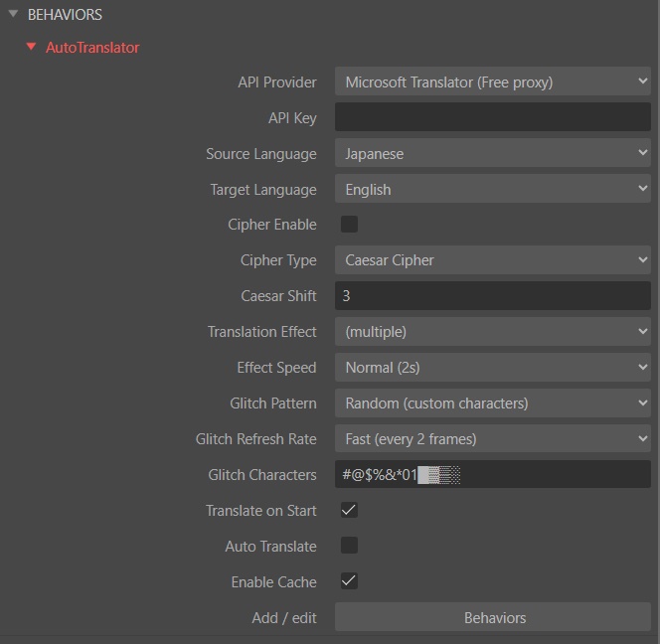The width and height of the screenshot is (660, 644).
Task: Open the Target Language dropdown
Action: [492, 190]
